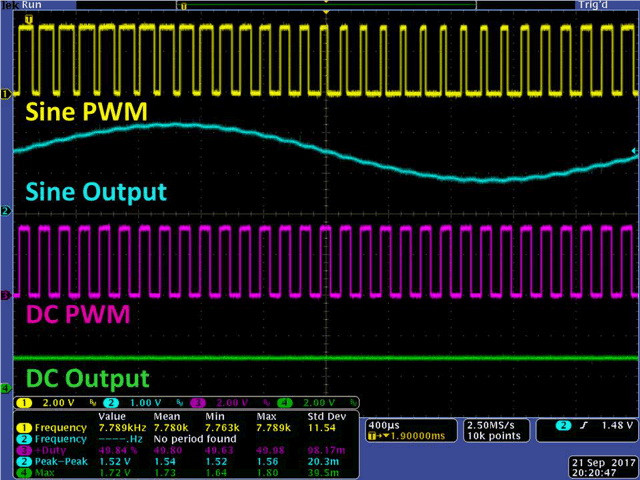
Task: Click channel 1 vertical scale 2.00 V
Action: (x=58, y=403)
